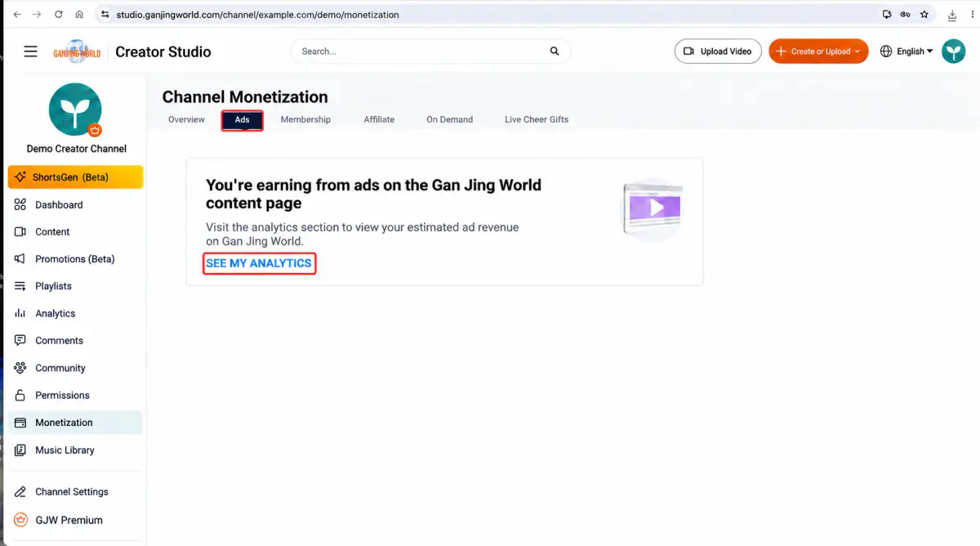
Task: Open the SEE MY ANALYTICS link
Action: coord(258,263)
